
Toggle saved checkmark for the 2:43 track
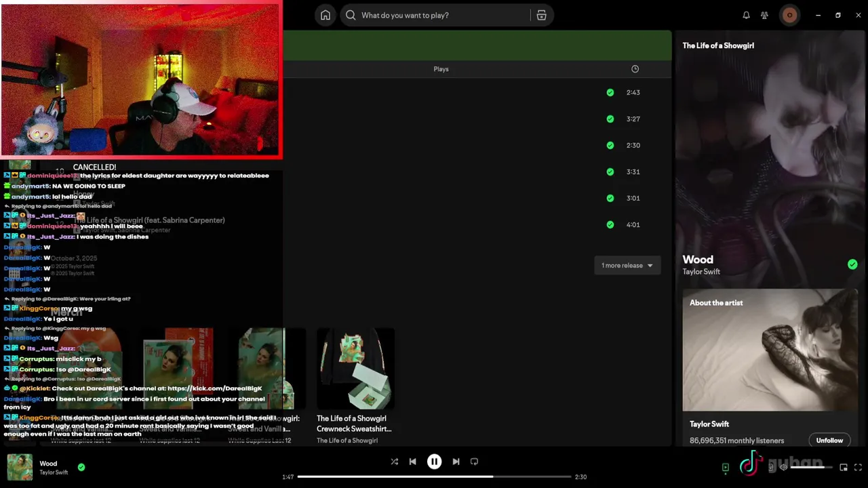pyautogui.click(x=610, y=92)
